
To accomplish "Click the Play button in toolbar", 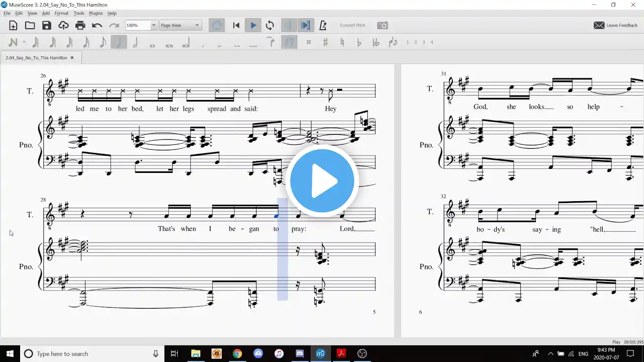I will [253, 25].
